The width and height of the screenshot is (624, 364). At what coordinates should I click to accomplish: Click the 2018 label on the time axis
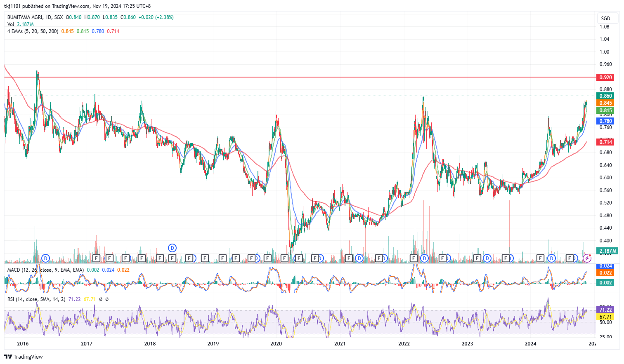(x=150, y=344)
